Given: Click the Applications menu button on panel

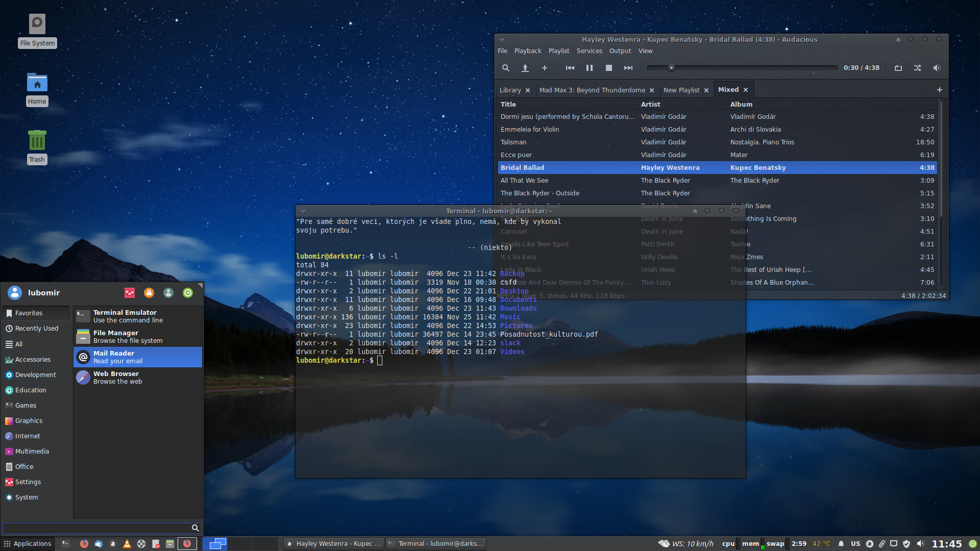Looking at the screenshot, I should pos(28,544).
